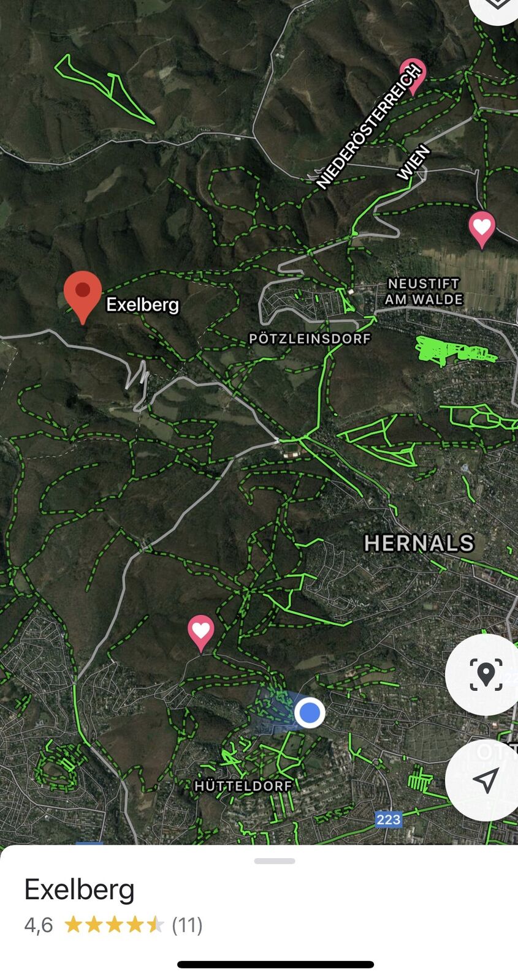Tap the Hütteldorf map label
The image size is (518, 980).
point(243,786)
